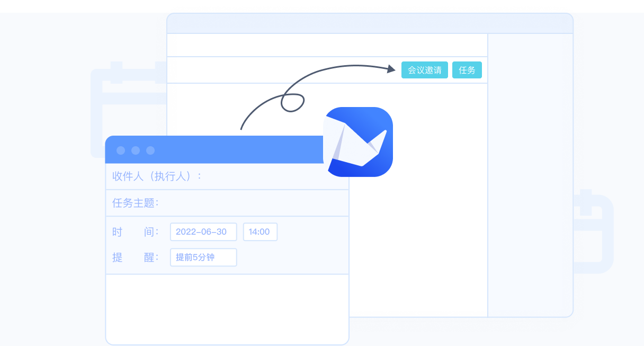Viewport: 644px width, 346px height.
Task: Click the 会议邀请 button
Action: coord(424,70)
